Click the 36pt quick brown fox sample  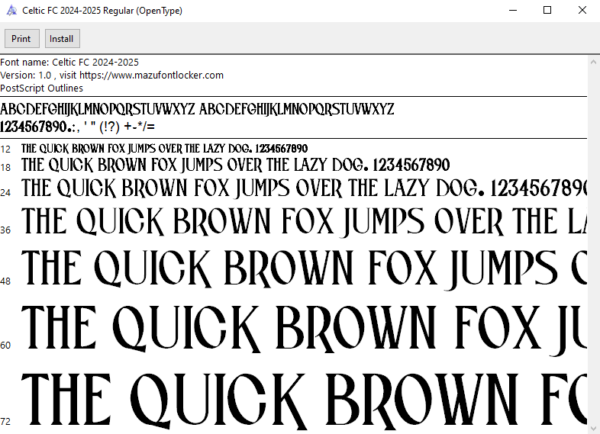304,221
